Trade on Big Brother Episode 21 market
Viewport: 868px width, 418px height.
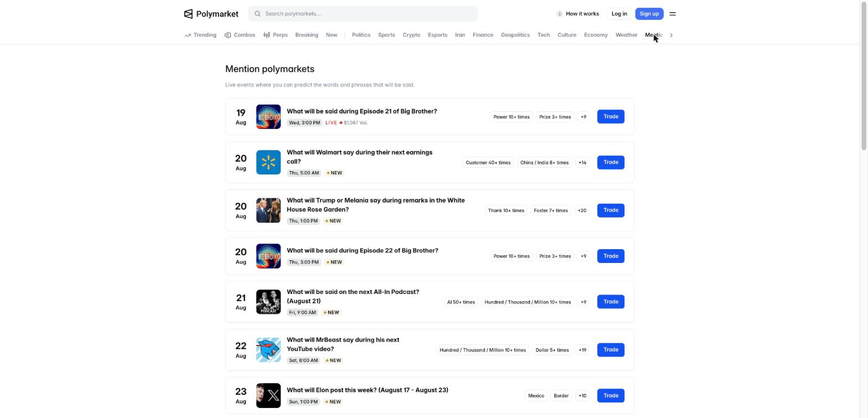[611, 117]
